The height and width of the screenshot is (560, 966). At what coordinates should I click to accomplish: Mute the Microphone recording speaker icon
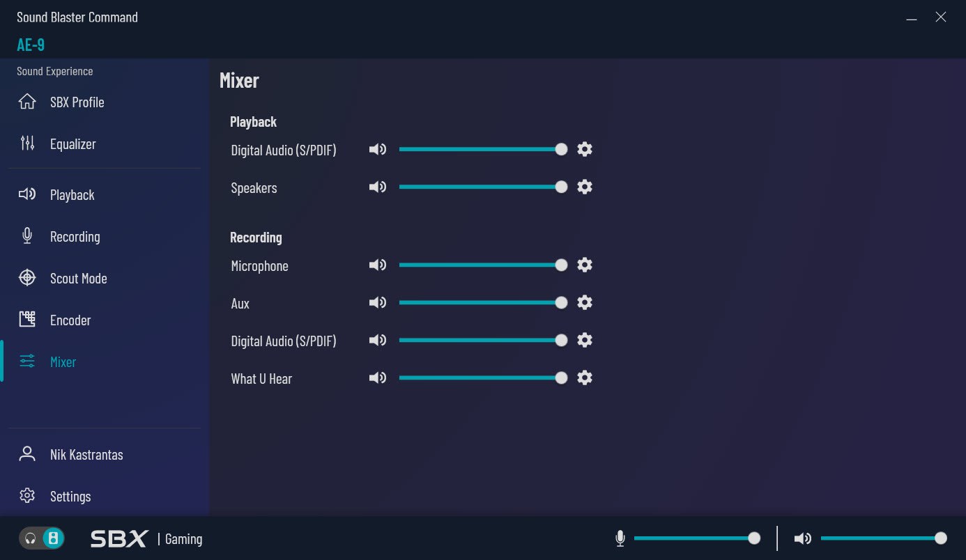coord(378,265)
